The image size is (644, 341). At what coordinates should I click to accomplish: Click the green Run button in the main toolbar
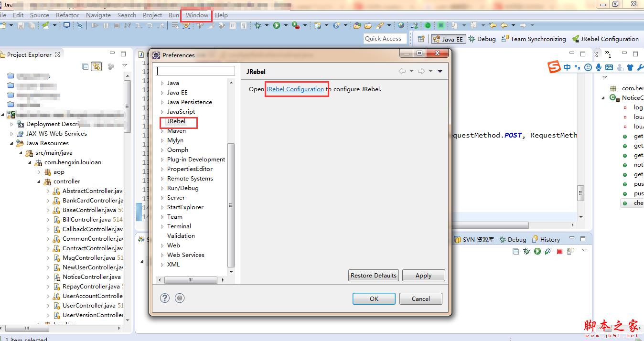[276, 25]
